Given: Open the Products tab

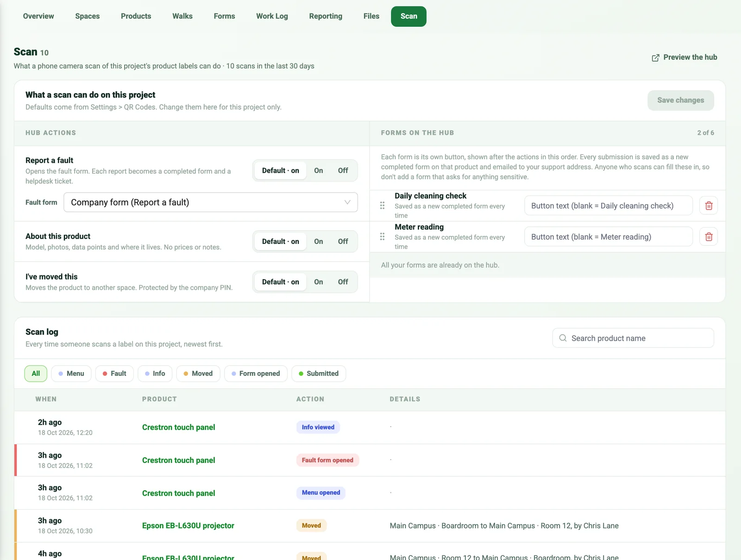Looking at the screenshot, I should coord(136,16).
